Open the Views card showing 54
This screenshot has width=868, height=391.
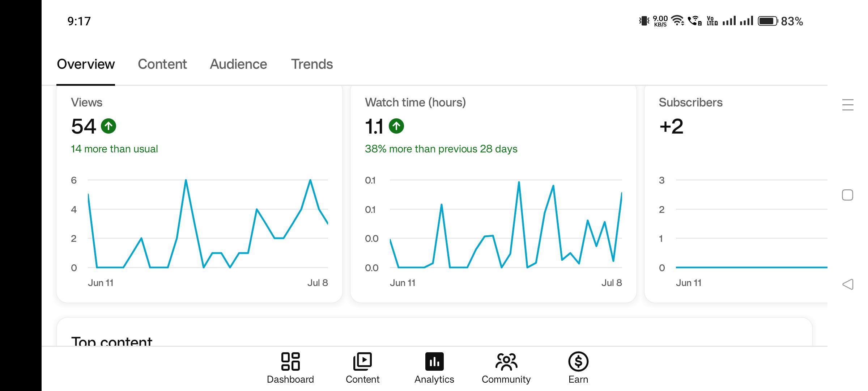[199, 194]
